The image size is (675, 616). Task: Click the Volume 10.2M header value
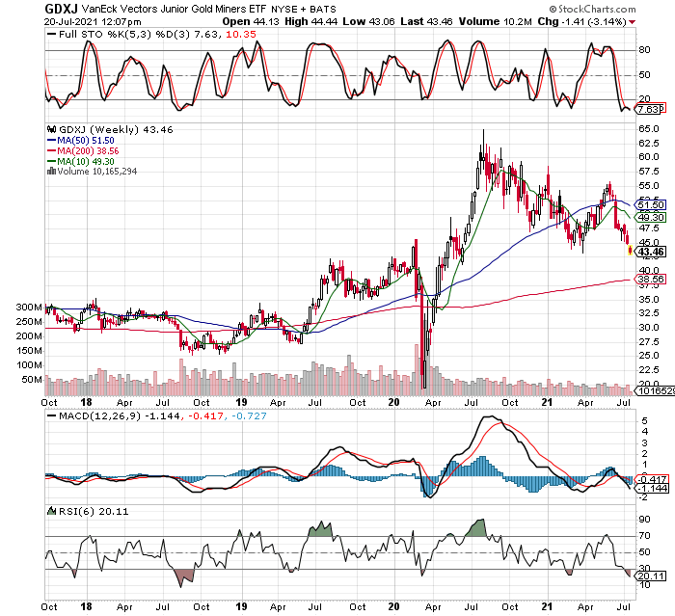(x=495, y=21)
